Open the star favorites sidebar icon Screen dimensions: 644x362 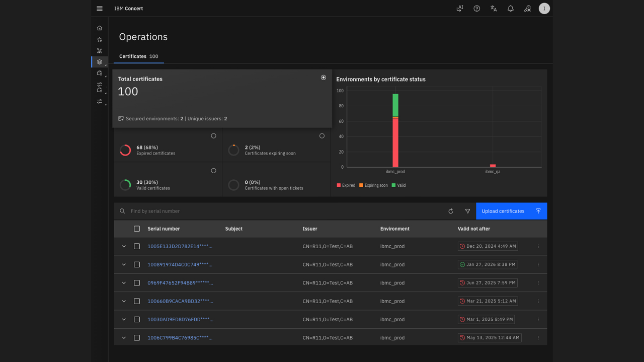[x=100, y=39]
